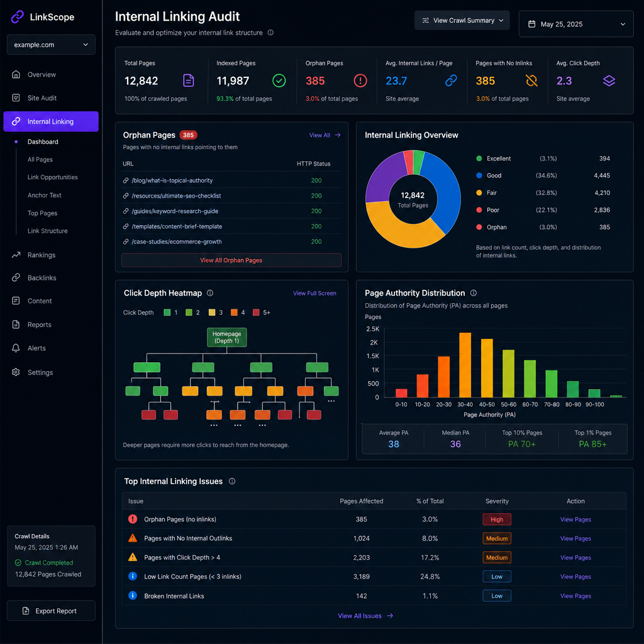Open the Dashboard sub-menu item

pyautogui.click(x=43, y=142)
